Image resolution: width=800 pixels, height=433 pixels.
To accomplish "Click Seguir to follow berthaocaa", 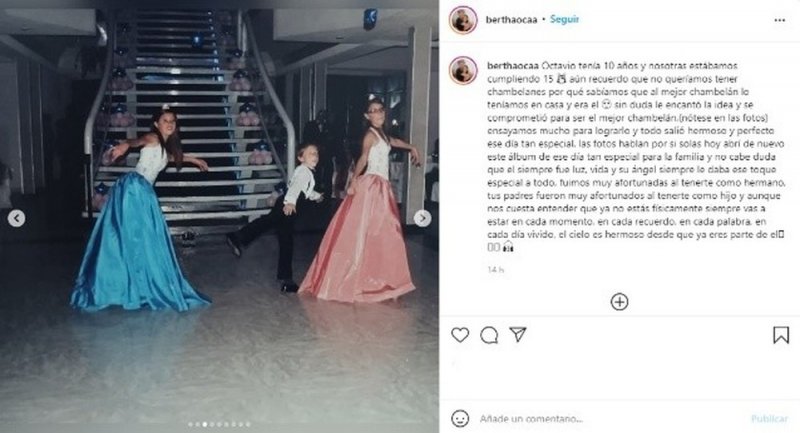I will coord(564,19).
